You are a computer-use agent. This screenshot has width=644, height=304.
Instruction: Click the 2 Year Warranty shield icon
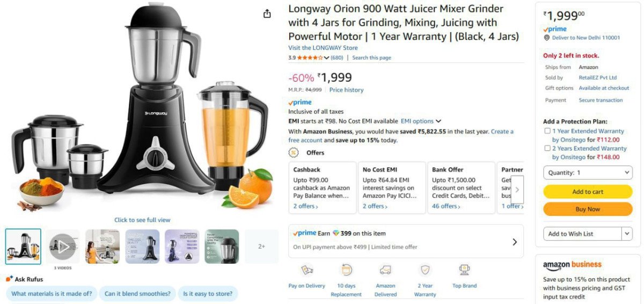click(425, 270)
